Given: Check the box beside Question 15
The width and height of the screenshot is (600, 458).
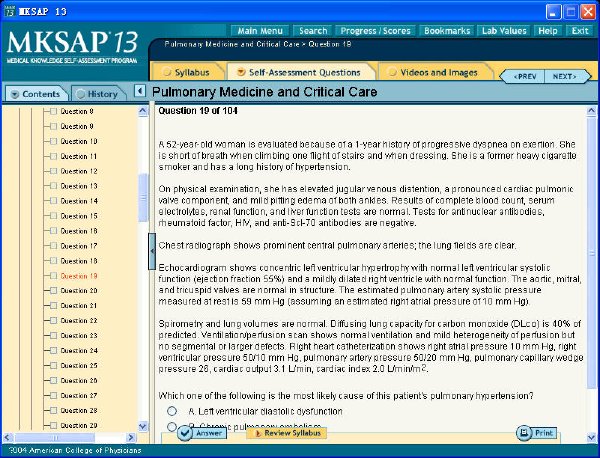Looking at the screenshot, I should (x=54, y=216).
